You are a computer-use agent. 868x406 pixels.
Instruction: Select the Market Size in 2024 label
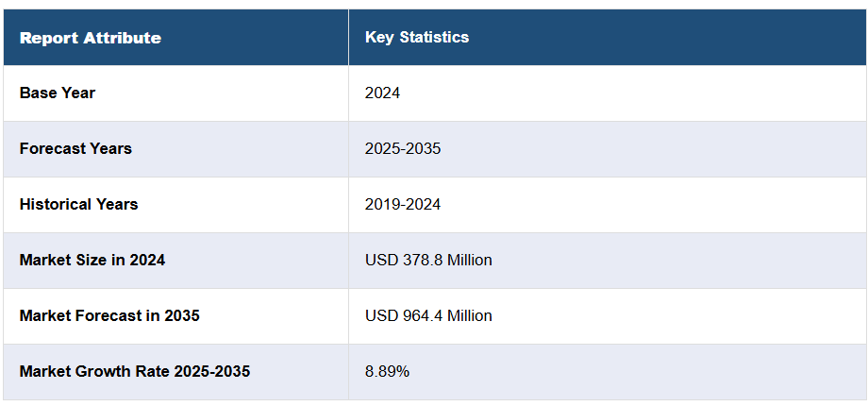click(92, 260)
